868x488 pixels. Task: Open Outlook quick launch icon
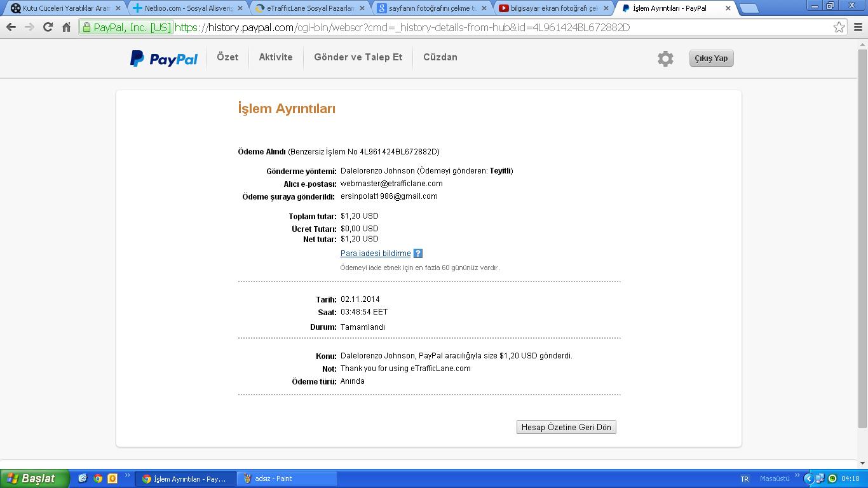click(112, 478)
